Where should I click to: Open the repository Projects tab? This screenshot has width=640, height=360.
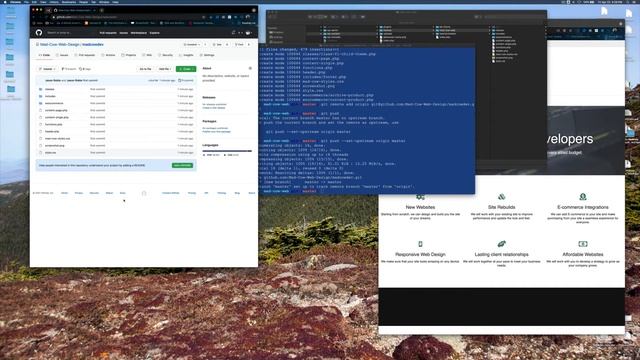[x=129, y=55]
